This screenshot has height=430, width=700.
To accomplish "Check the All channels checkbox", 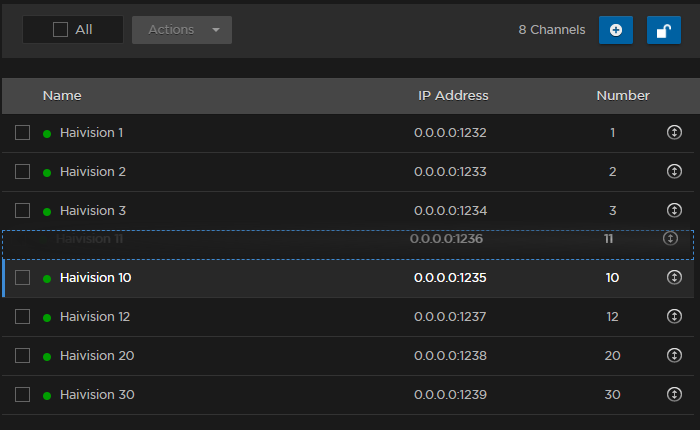I will click(61, 30).
